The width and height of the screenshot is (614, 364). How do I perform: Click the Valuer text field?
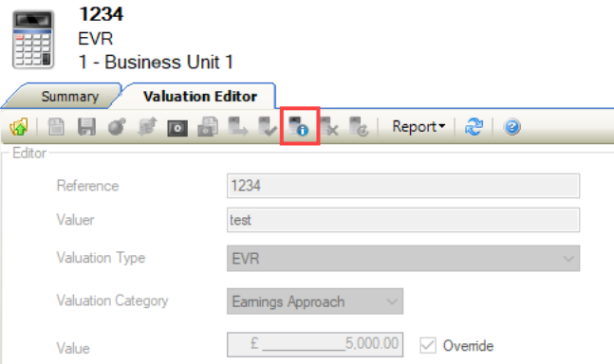coord(403,220)
